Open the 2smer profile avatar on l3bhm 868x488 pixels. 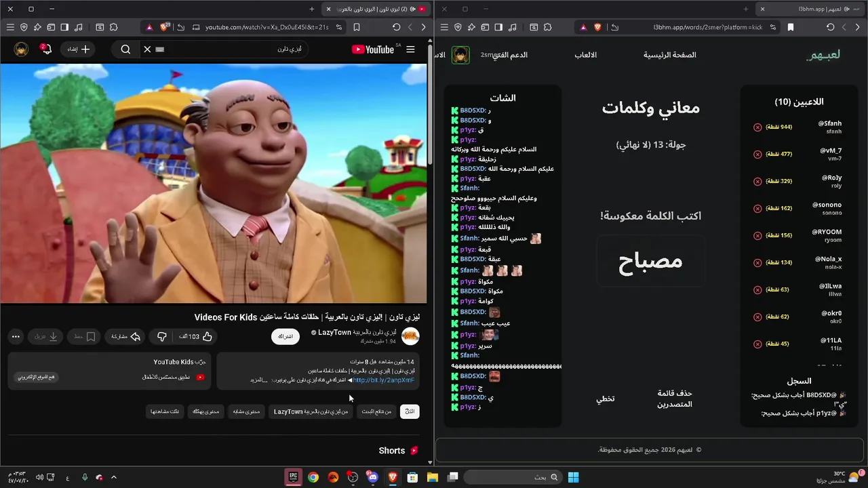461,55
